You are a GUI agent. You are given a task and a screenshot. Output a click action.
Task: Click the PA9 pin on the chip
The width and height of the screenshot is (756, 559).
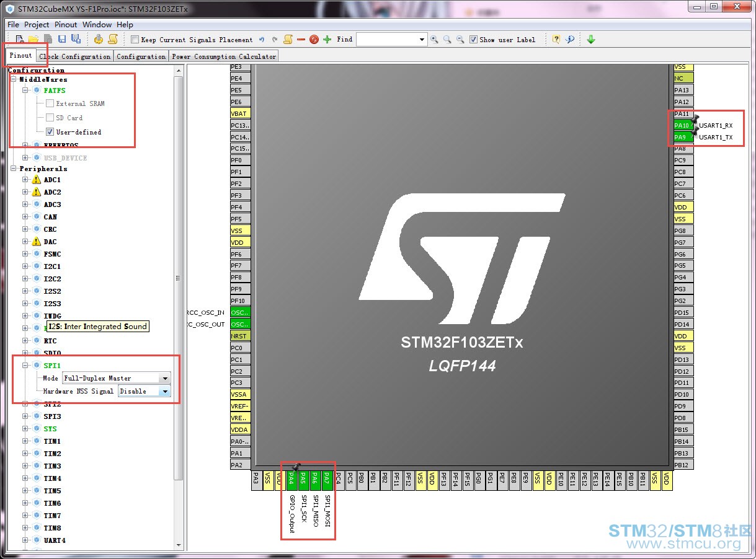(x=680, y=137)
